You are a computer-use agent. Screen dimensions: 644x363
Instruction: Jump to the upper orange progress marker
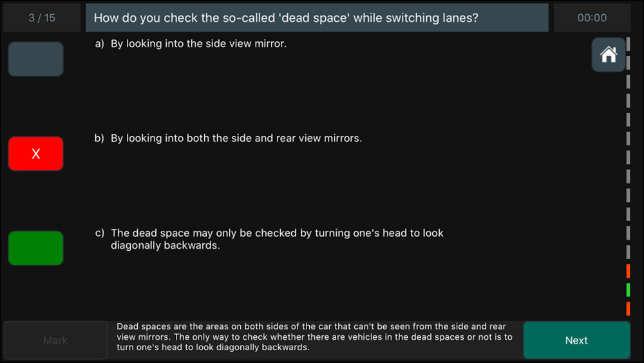click(628, 271)
